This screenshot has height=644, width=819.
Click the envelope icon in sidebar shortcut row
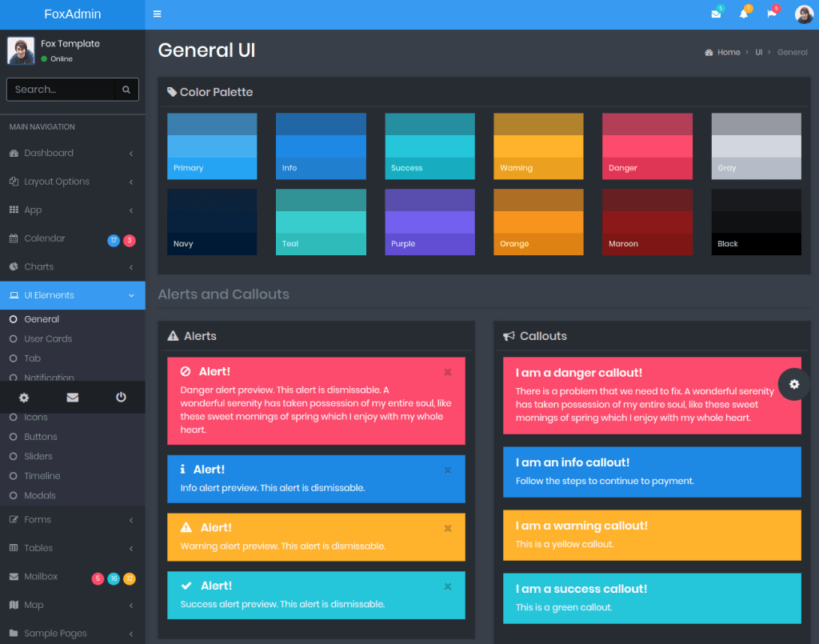coord(73,398)
